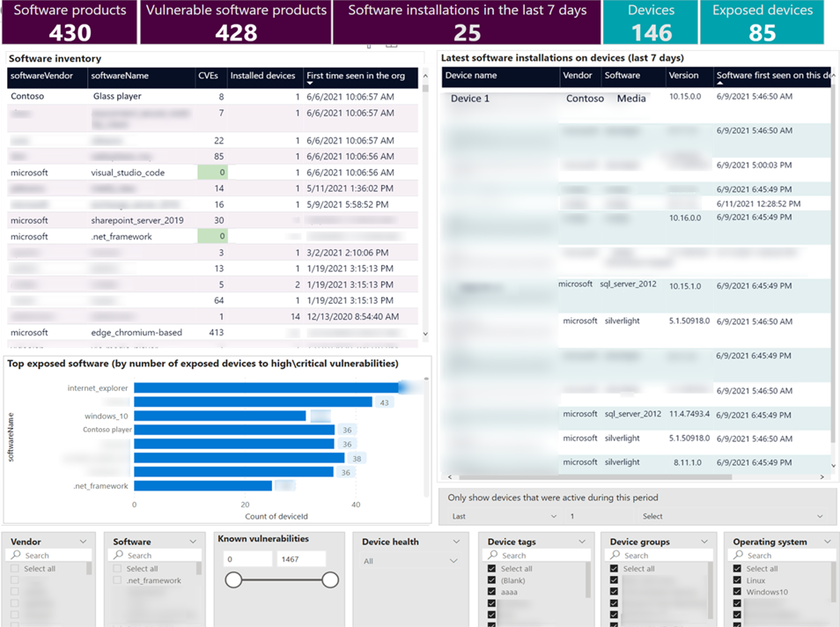
Task: Open the 'Select' period unit dropdown
Action: [732, 516]
